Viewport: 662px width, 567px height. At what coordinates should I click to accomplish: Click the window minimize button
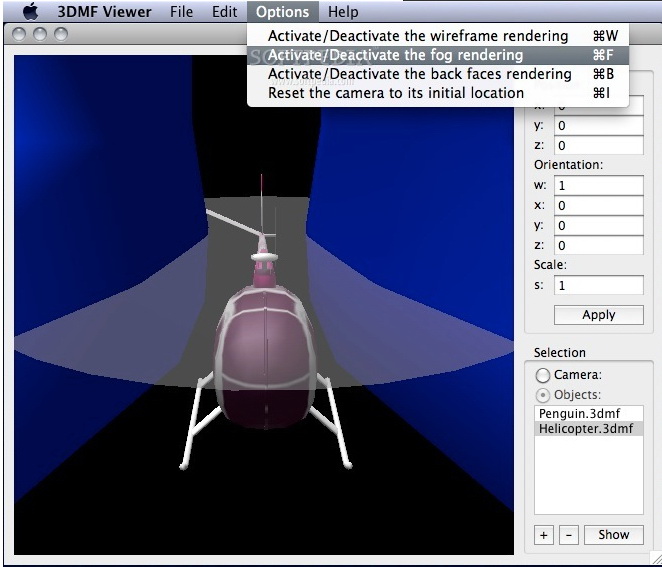click(40, 34)
